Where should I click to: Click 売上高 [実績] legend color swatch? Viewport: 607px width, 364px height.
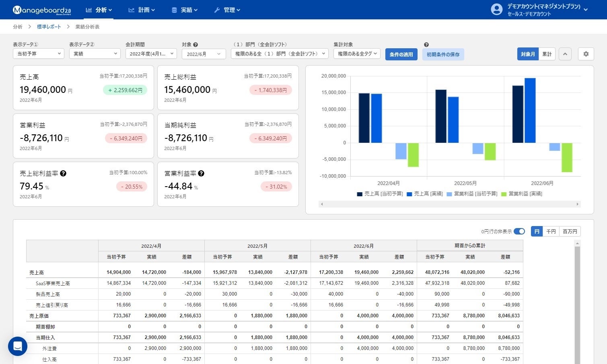pos(409,194)
